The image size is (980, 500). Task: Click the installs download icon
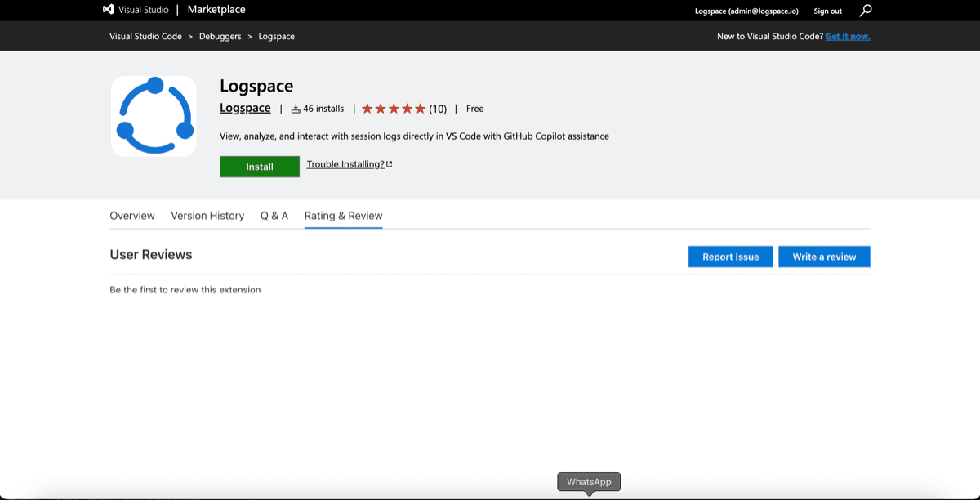(x=296, y=109)
